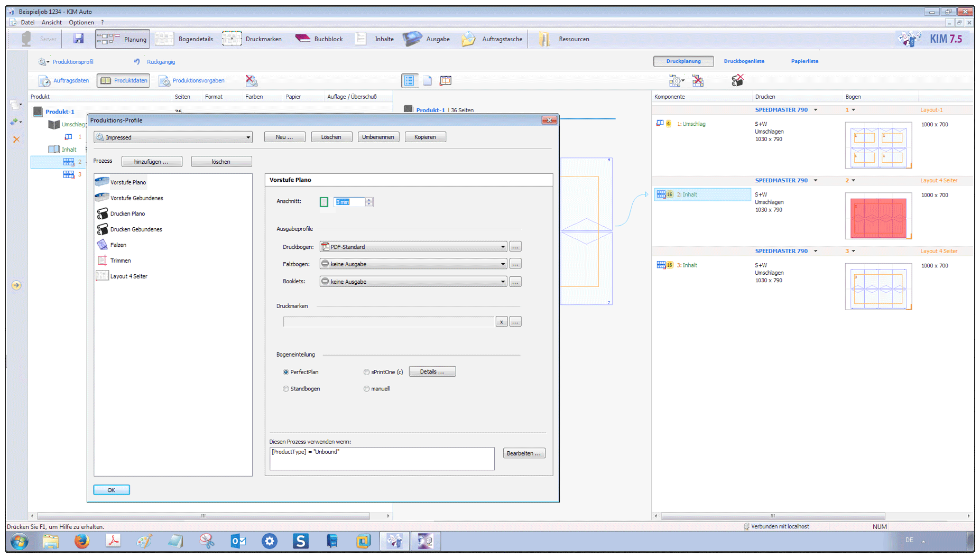Edit the Anschnitt 3 mm value field
980x558 pixels.
pos(349,201)
